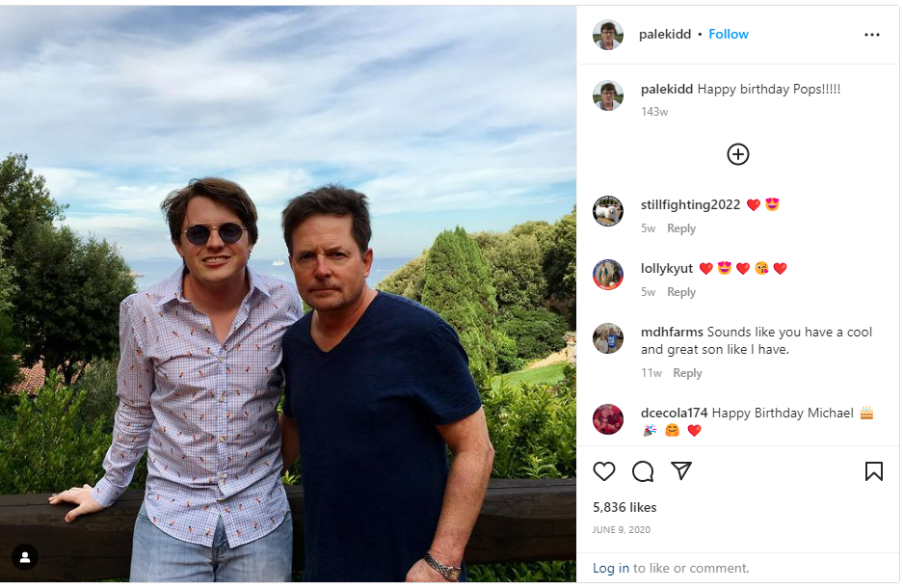
Task: Show tagged people icon on photo
Action: (25, 556)
